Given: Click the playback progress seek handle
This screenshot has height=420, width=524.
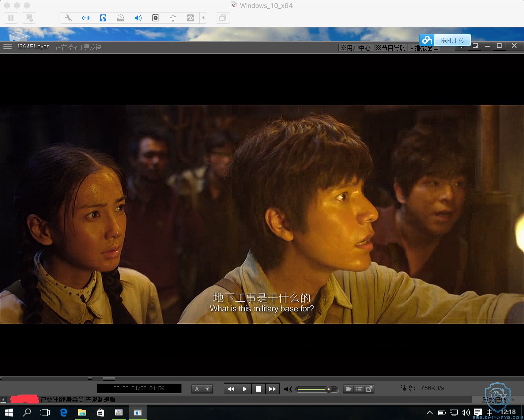Looking at the screenshot, I should [x=109, y=379].
